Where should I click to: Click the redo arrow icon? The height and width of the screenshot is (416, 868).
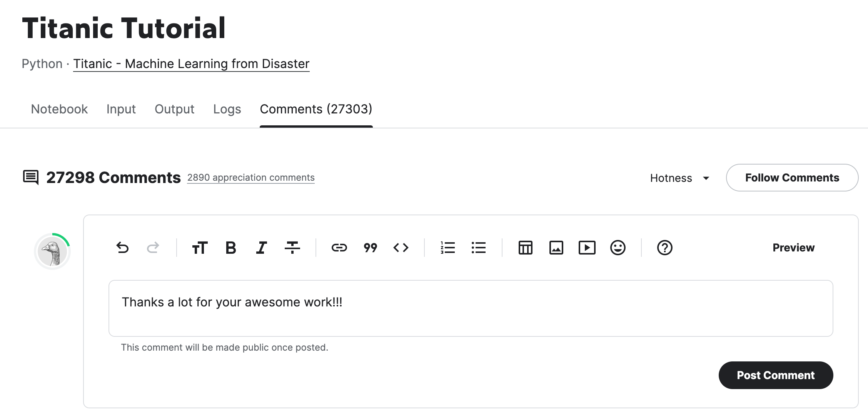[153, 248]
